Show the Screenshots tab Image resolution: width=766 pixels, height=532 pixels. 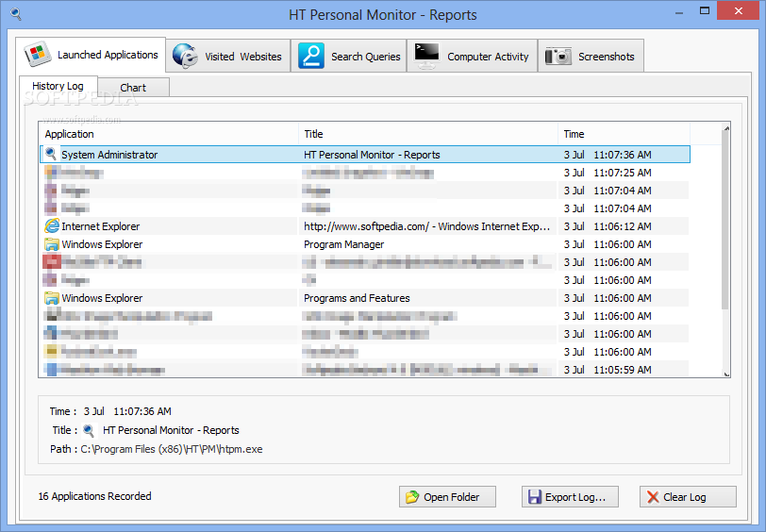click(591, 57)
